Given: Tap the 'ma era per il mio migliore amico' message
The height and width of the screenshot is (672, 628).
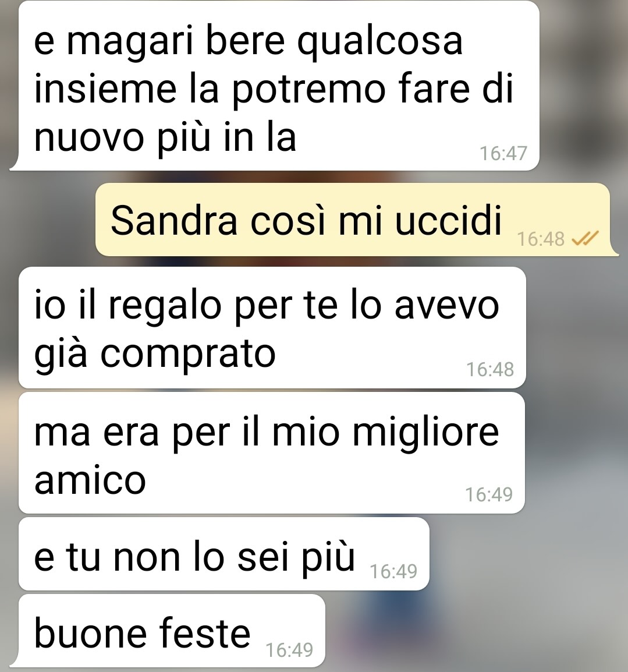Looking at the screenshot, I should click(272, 452).
